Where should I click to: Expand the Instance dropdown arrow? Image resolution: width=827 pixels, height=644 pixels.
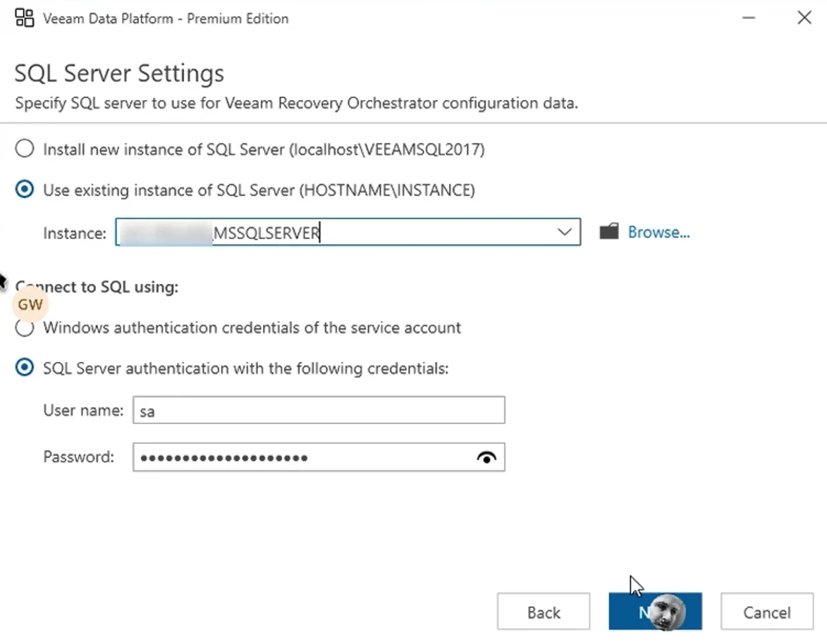pos(564,232)
